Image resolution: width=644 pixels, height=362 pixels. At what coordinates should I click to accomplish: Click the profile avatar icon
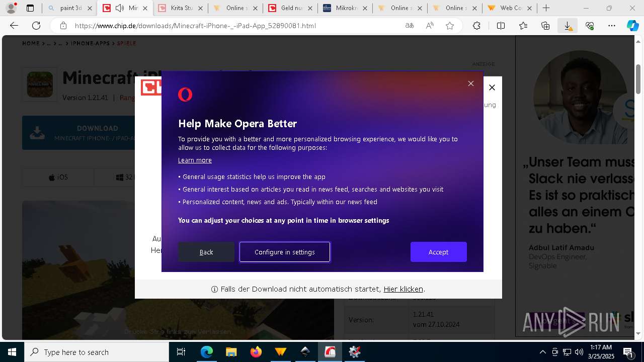click(x=11, y=8)
